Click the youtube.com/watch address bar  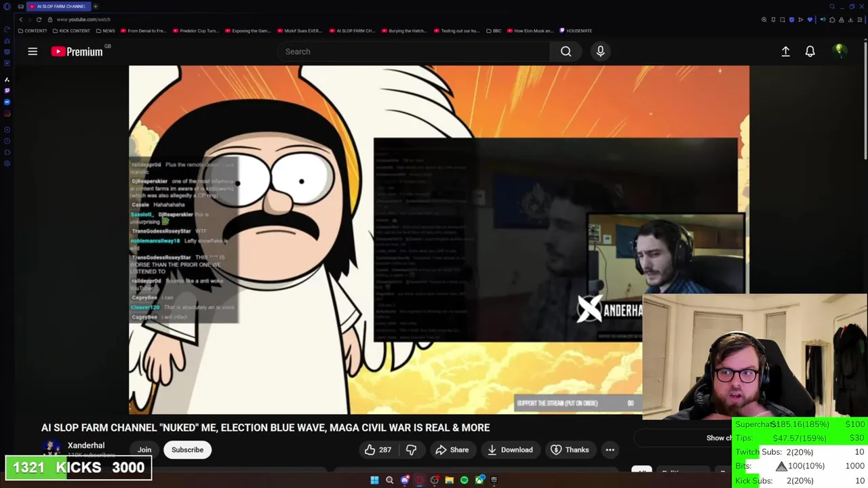coord(83,20)
